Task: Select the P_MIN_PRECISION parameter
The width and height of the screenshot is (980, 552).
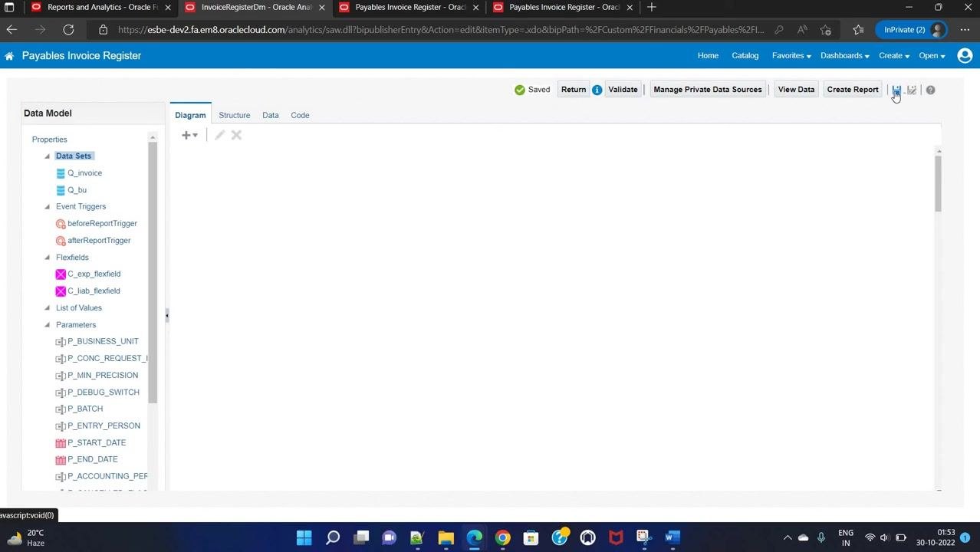Action: (x=103, y=376)
